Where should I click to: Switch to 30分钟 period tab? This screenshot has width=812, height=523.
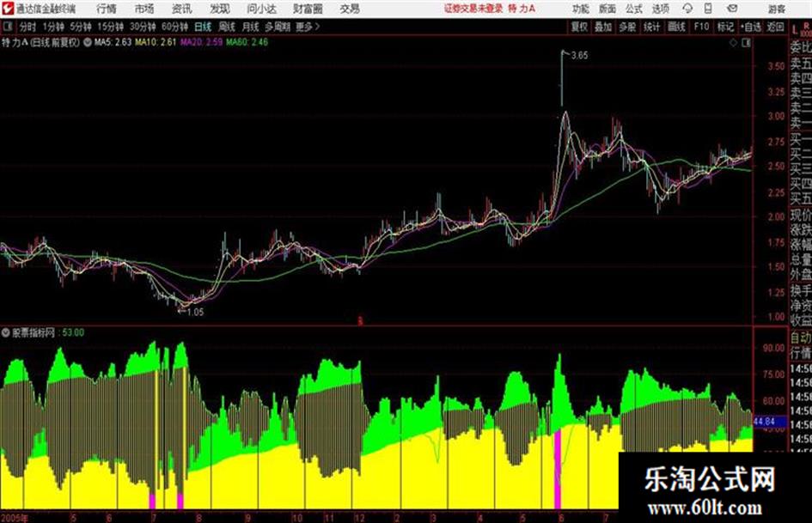[x=143, y=27]
